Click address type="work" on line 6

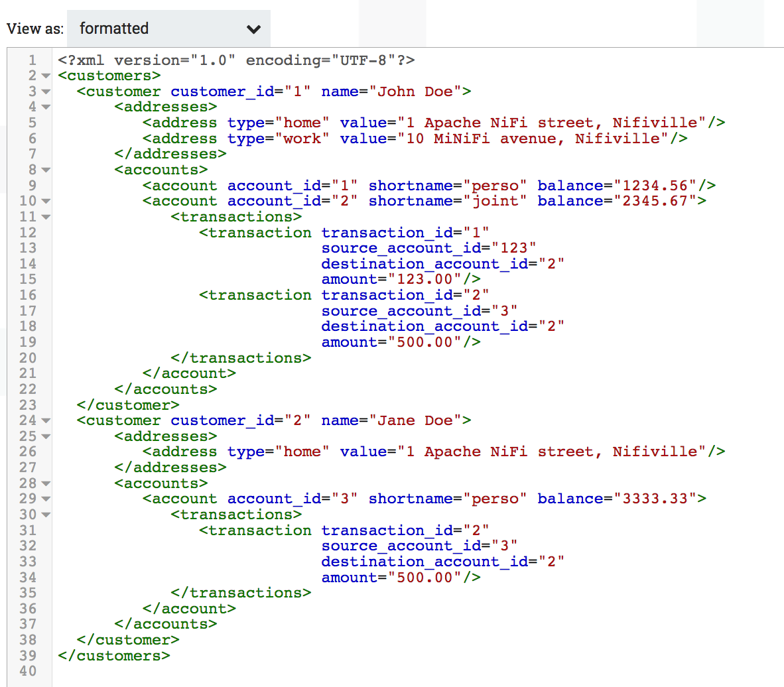coord(279,139)
